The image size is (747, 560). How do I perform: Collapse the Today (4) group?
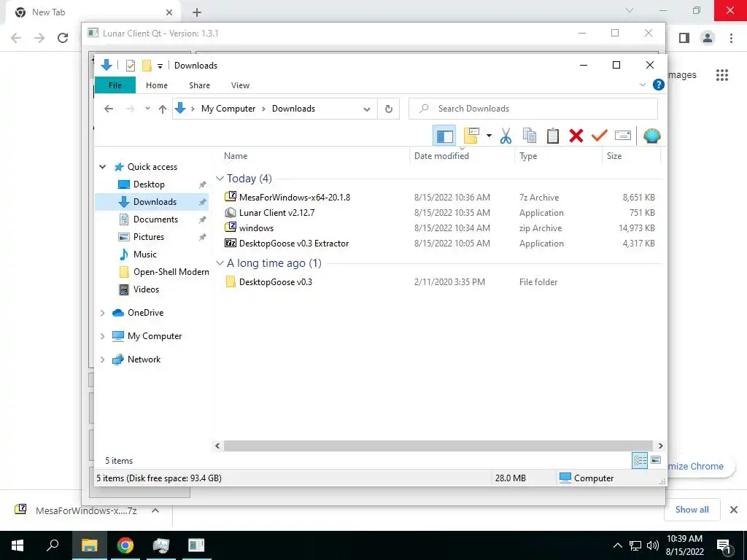coord(220,179)
